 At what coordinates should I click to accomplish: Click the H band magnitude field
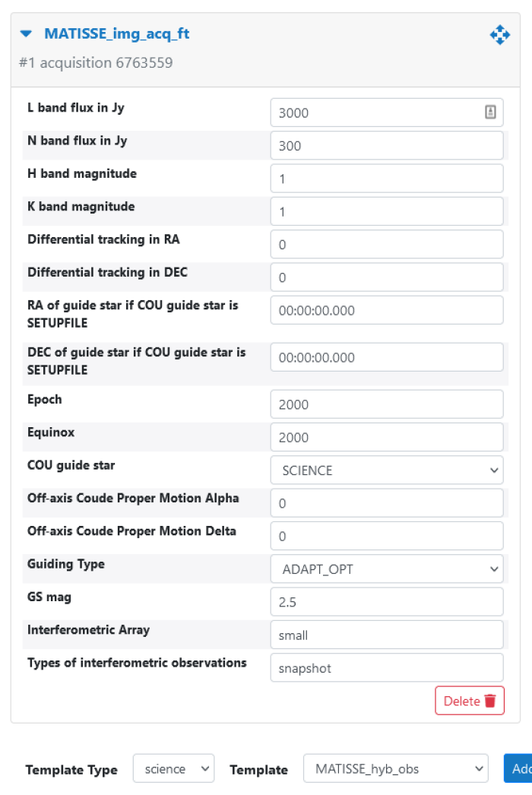coord(387,179)
